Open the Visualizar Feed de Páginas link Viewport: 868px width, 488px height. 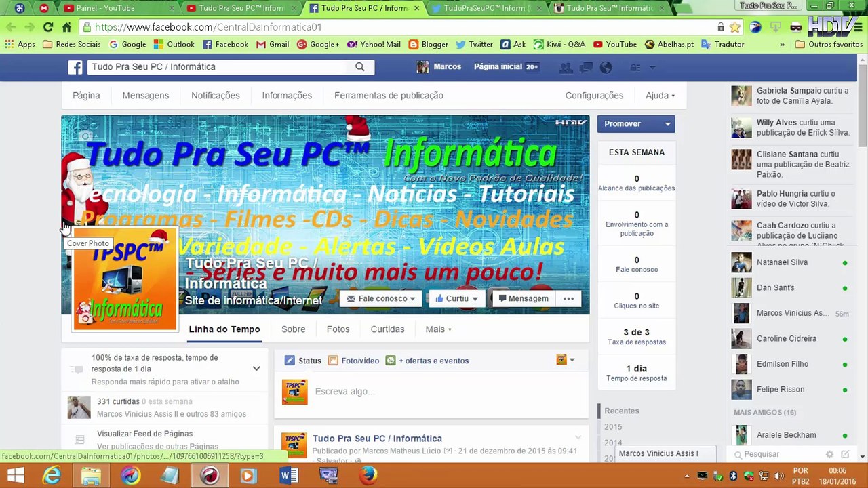[x=144, y=434]
